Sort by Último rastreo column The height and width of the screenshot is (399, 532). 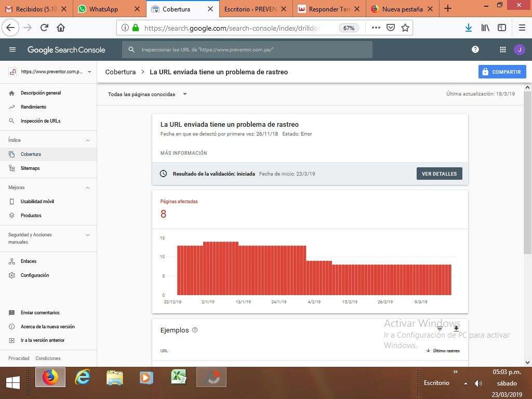(x=443, y=351)
